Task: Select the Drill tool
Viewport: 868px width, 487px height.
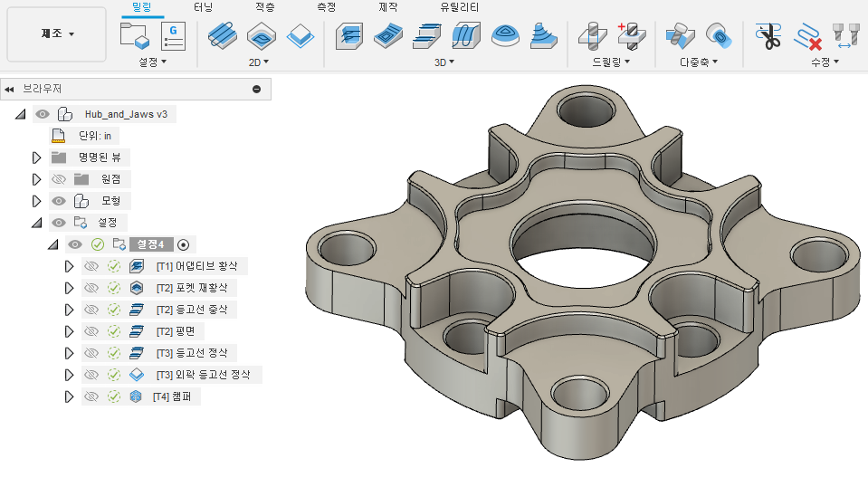Action: pyautogui.click(x=592, y=36)
